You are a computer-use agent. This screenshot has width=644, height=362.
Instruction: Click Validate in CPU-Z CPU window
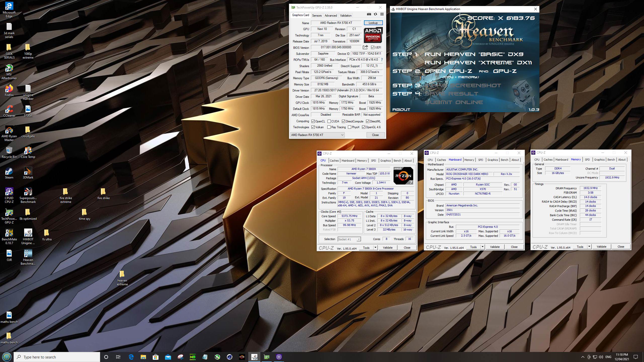click(x=387, y=248)
